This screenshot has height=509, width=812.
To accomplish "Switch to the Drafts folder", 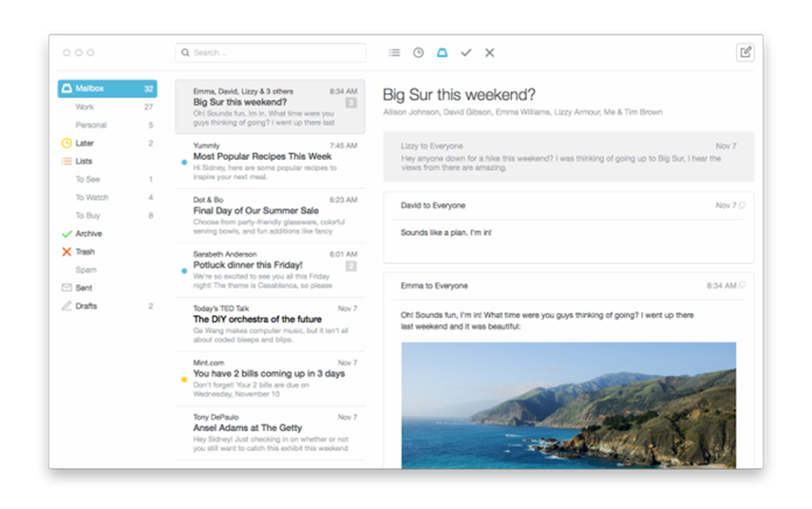I will pyautogui.click(x=83, y=305).
